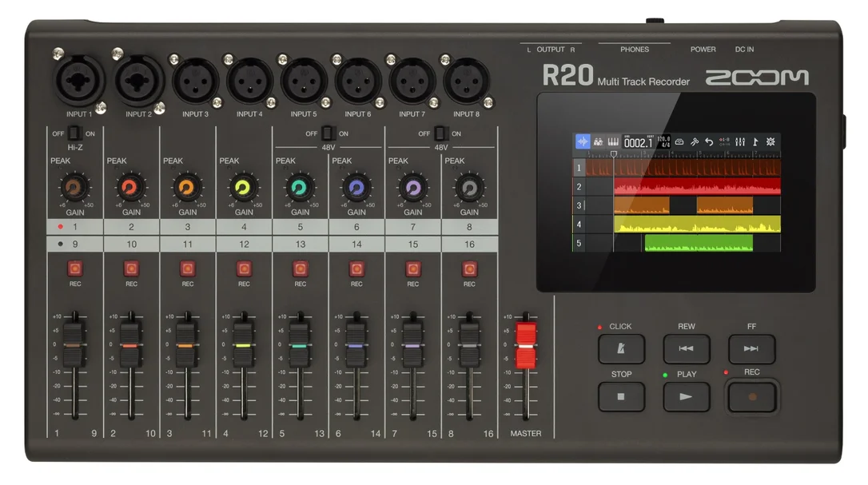Tap the control surface dome icon
Image resolution: width=868 pixels, height=485 pixels.
[679, 141]
